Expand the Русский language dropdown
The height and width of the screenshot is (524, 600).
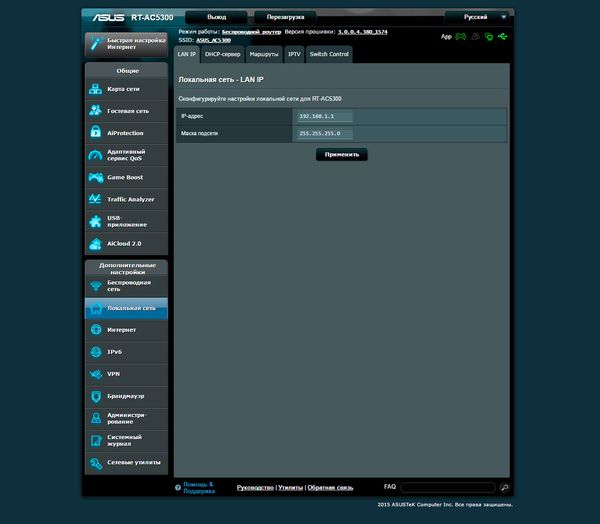(477, 17)
